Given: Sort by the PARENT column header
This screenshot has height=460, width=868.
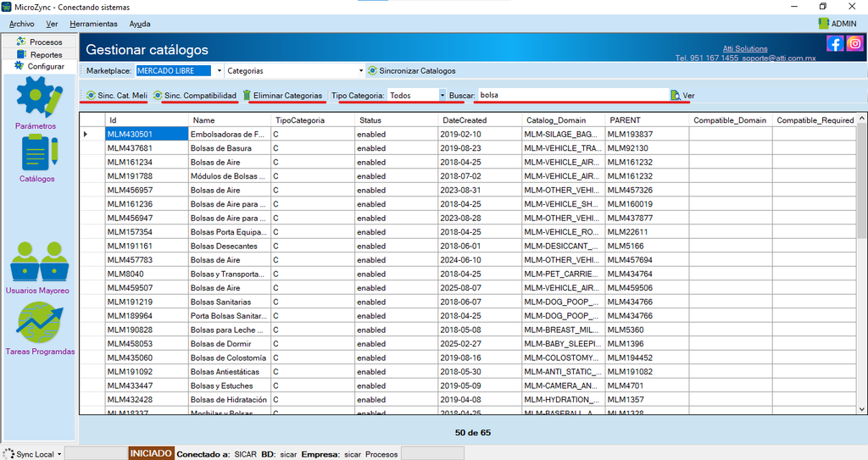Looking at the screenshot, I should click(647, 119).
